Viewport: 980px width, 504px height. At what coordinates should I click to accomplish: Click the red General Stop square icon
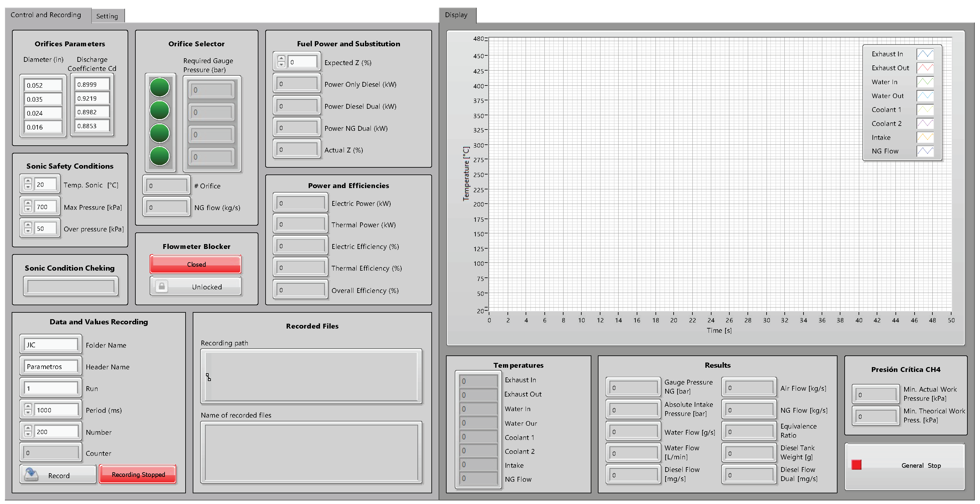coord(856,465)
